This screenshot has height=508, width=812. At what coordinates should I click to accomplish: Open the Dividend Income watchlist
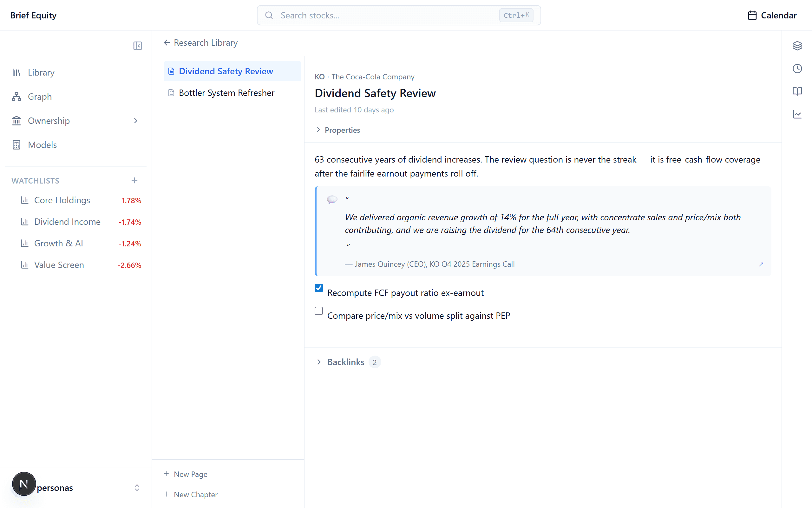pos(81,222)
